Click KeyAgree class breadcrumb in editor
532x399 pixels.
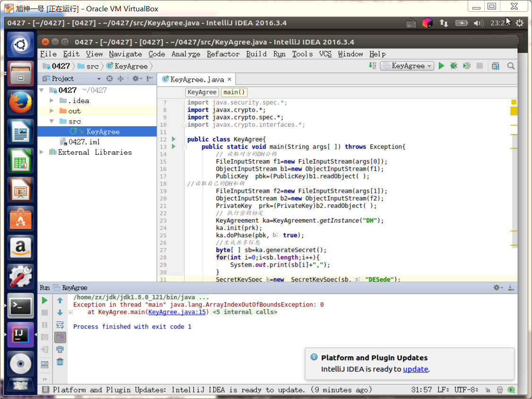[202, 92]
